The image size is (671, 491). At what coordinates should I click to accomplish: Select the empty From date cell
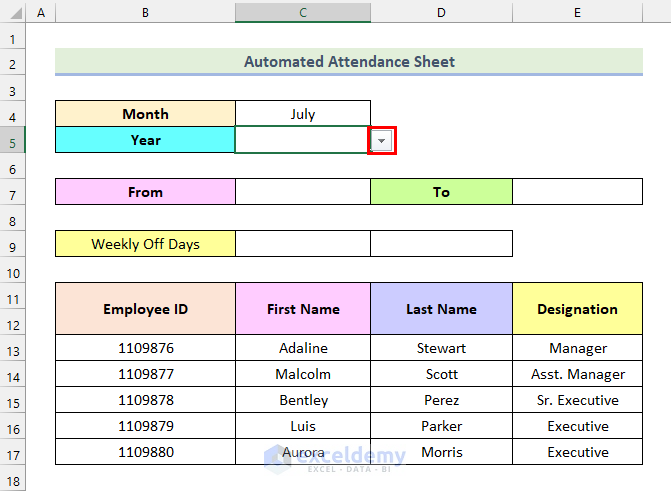303,192
